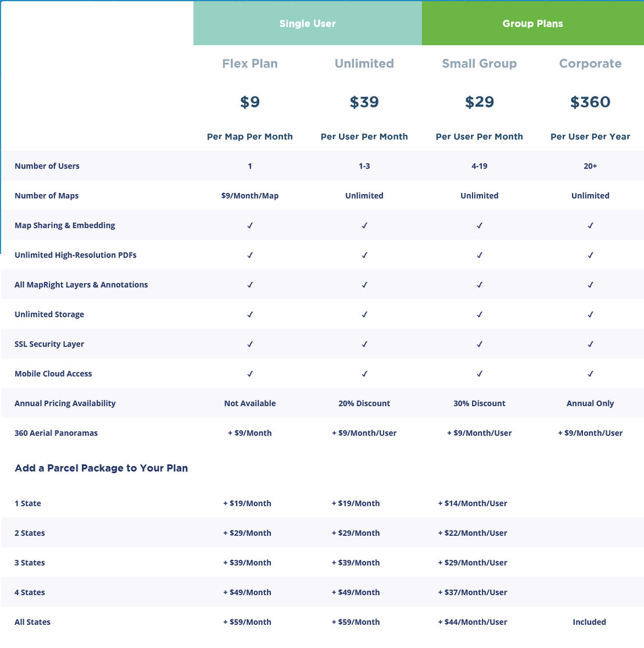
Task: Click Unlimited checkmark for SSL Security Layer
Action: point(364,344)
